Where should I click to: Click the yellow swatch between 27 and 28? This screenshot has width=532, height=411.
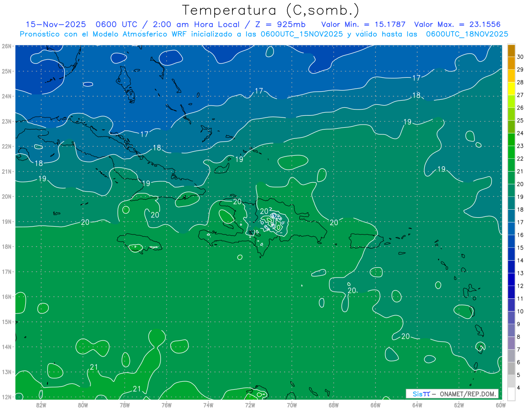[511, 88]
